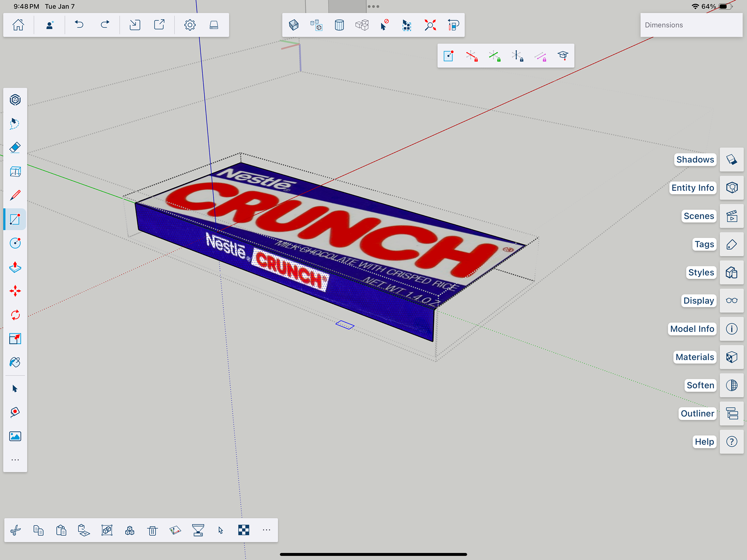Viewport: 747px width, 560px height.
Task: Select the Move tool
Action: (x=15, y=291)
